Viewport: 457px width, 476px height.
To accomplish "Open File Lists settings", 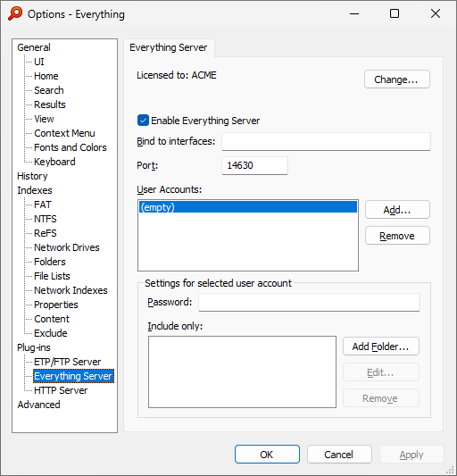I will point(52,276).
